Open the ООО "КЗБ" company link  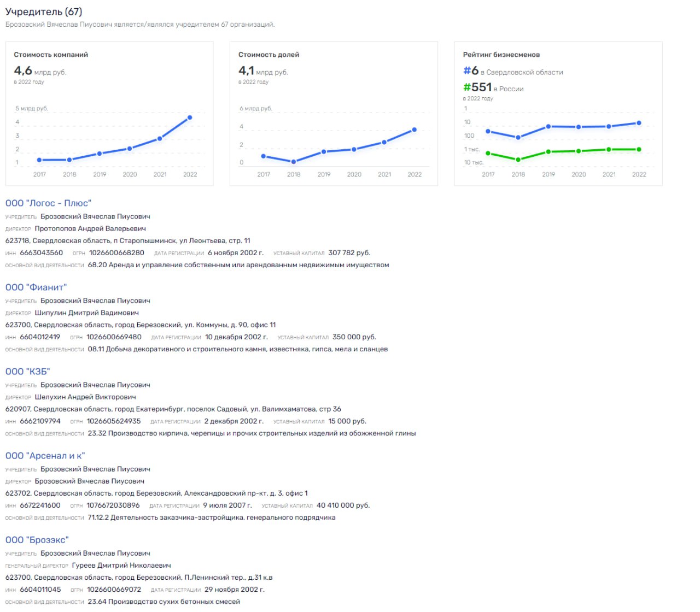(28, 372)
